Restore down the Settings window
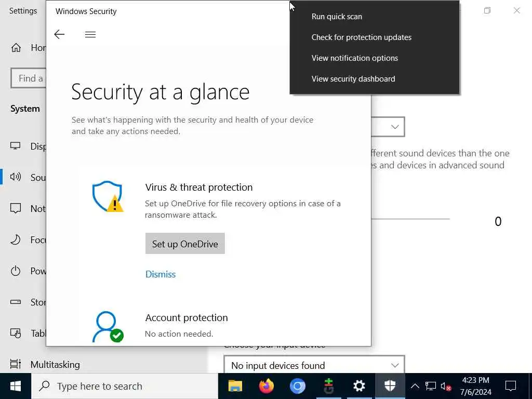 click(487, 10)
